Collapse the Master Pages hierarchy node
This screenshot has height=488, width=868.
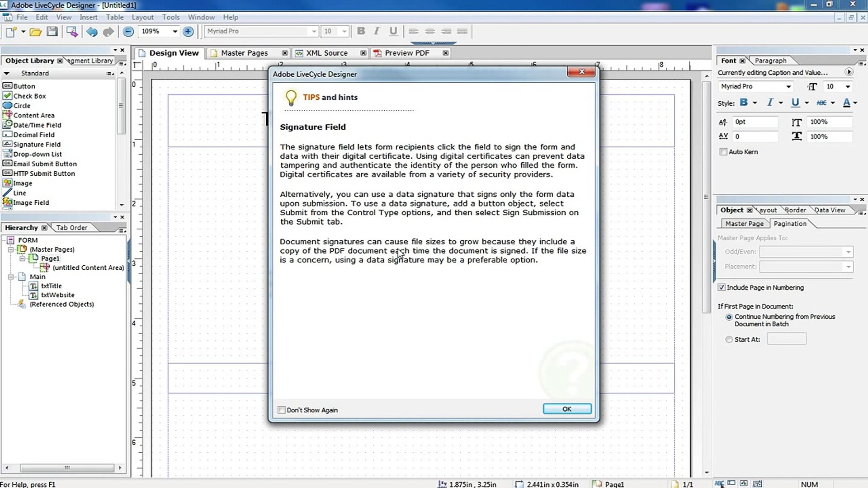(11, 249)
